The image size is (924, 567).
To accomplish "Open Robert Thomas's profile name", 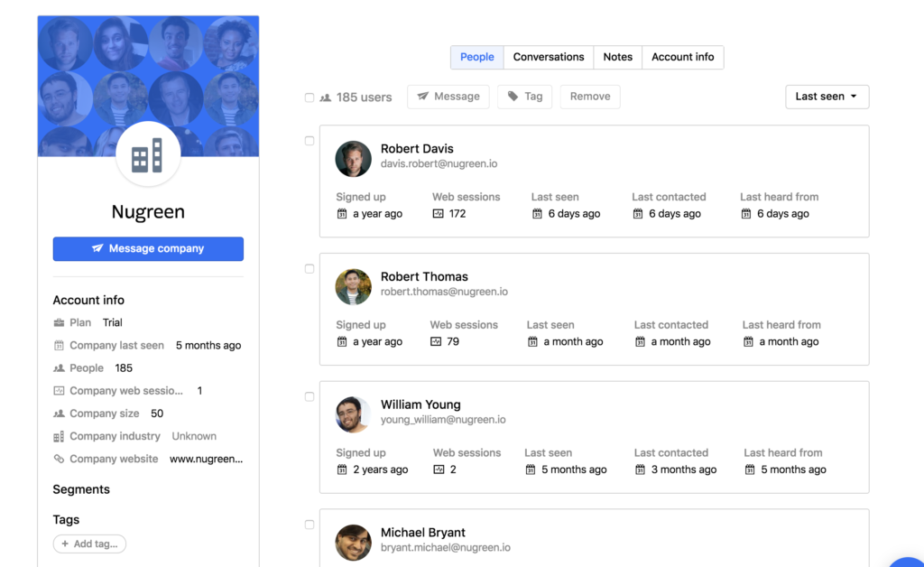I will (424, 276).
